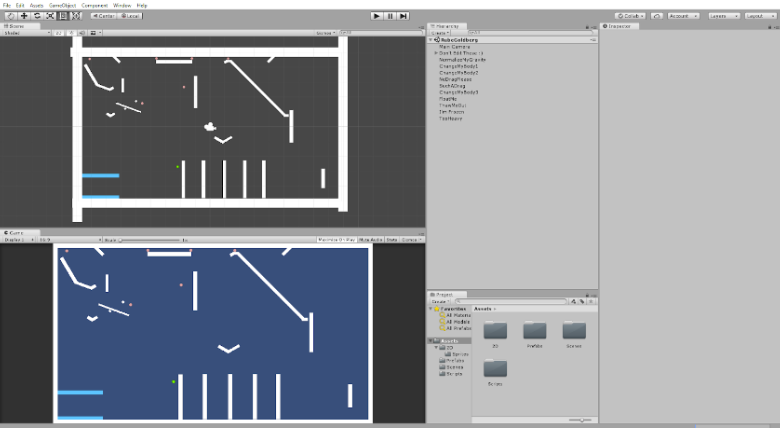Open the Shaded draw mode dropdown
The height and width of the screenshot is (428, 780).
(26, 33)
